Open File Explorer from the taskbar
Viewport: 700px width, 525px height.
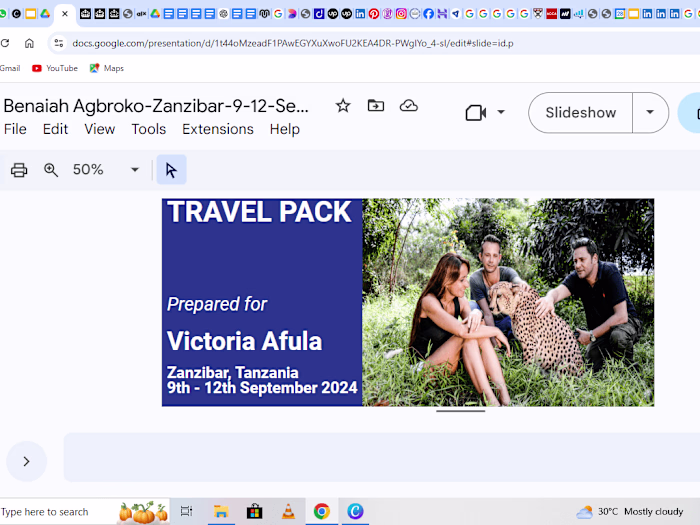[221, 511]
